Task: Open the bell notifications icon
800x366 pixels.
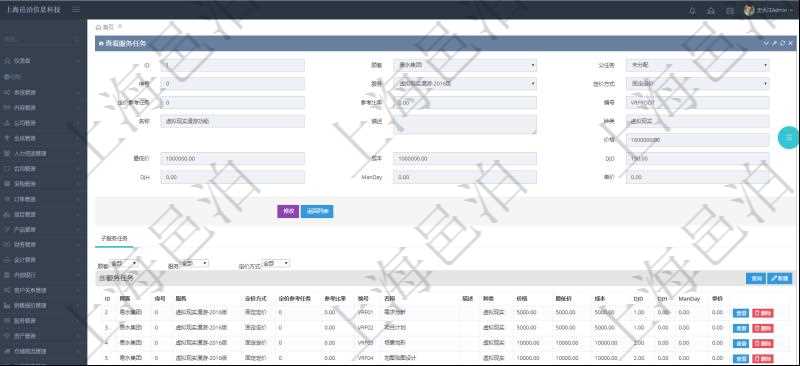Action: pyautogui.click(x=692, y=11)
